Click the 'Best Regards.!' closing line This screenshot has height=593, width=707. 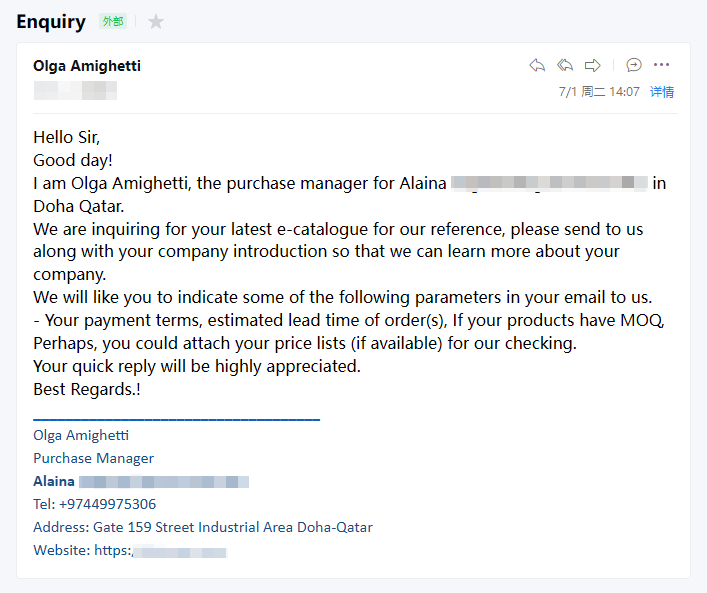pos(87,389)
